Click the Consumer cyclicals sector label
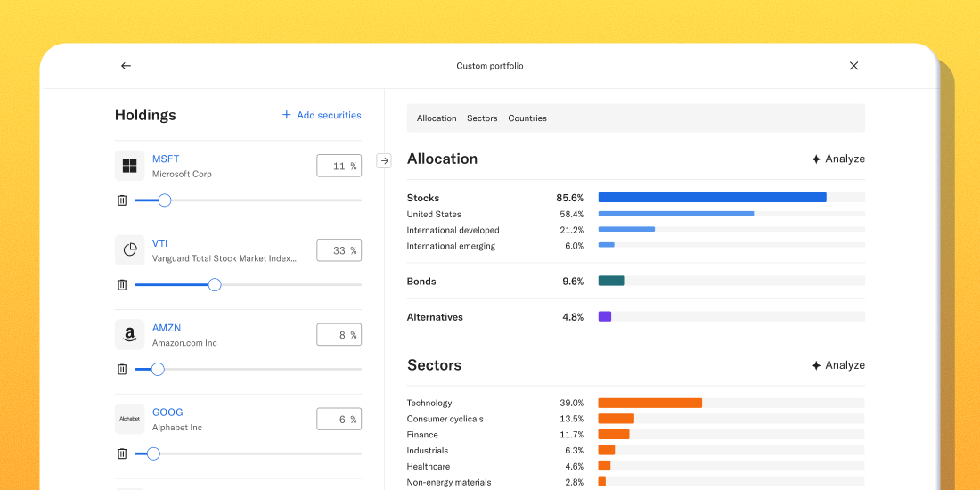Viewport: 980px width, 490px height. coord(445,419)
